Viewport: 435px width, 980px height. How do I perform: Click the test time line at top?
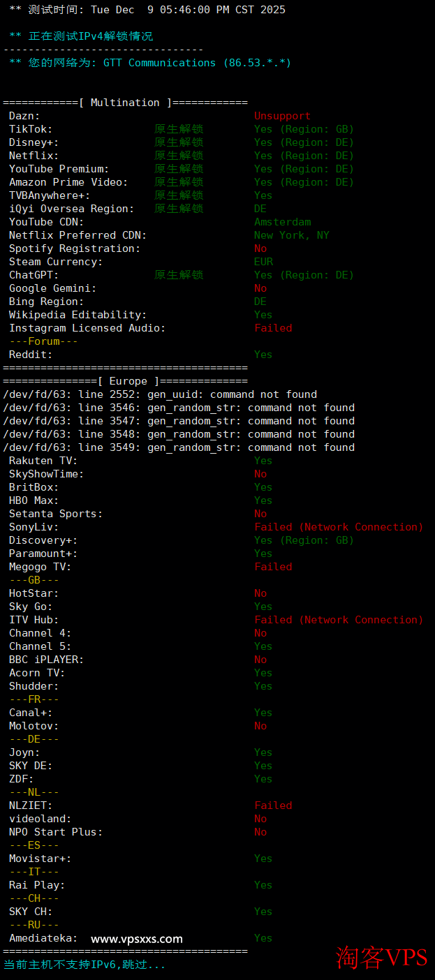pyautogui.click(x=147, y=10)
